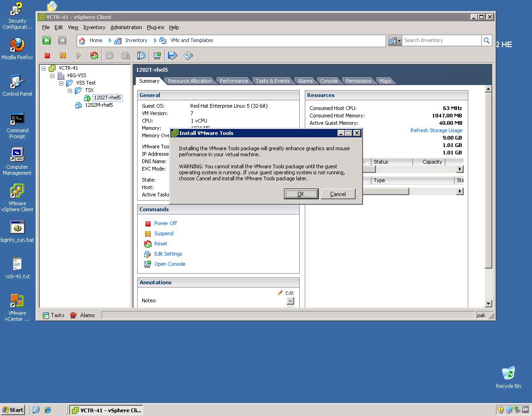
Task: Click the Alarms status bar button
Action: tap(83, 316)
